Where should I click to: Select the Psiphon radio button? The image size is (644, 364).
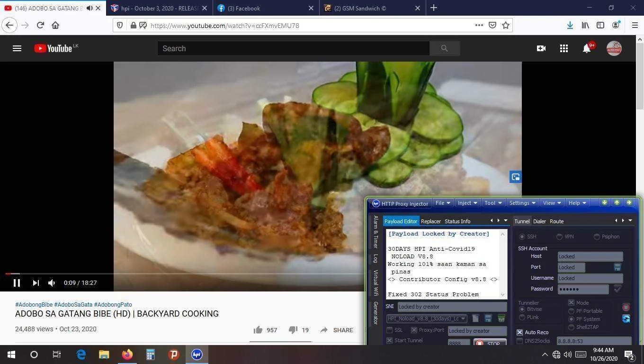click(597, 237)
